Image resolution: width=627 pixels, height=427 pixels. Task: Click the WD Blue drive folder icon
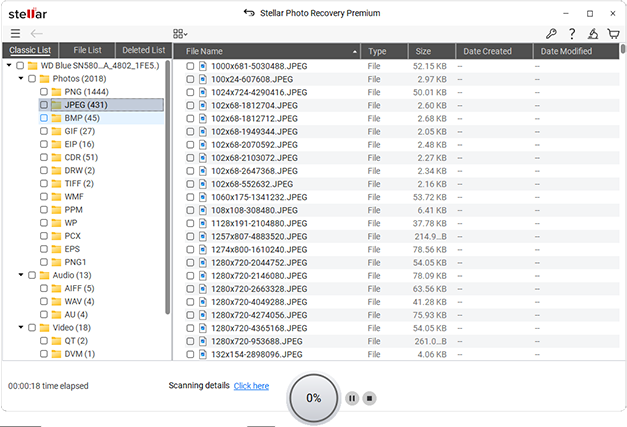tap(32, 66)
